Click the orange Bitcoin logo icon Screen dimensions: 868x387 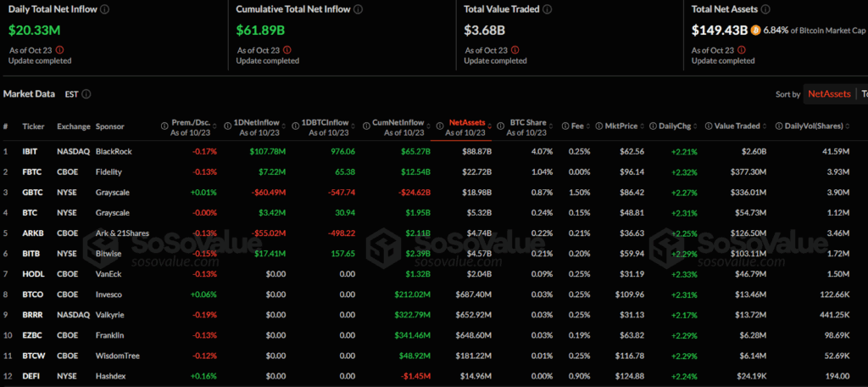point(755,30)
